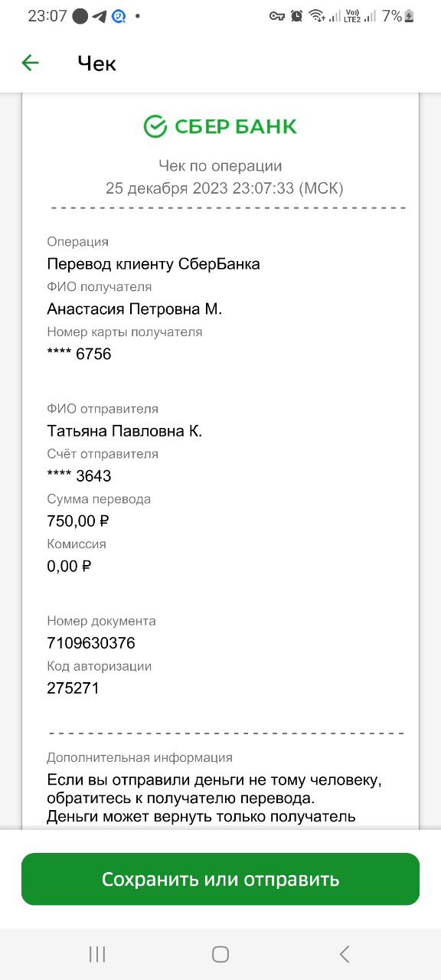Tap authorization code 275271
Image resolution: width=441 pixels, height=980 pixels.
point(73,688)
